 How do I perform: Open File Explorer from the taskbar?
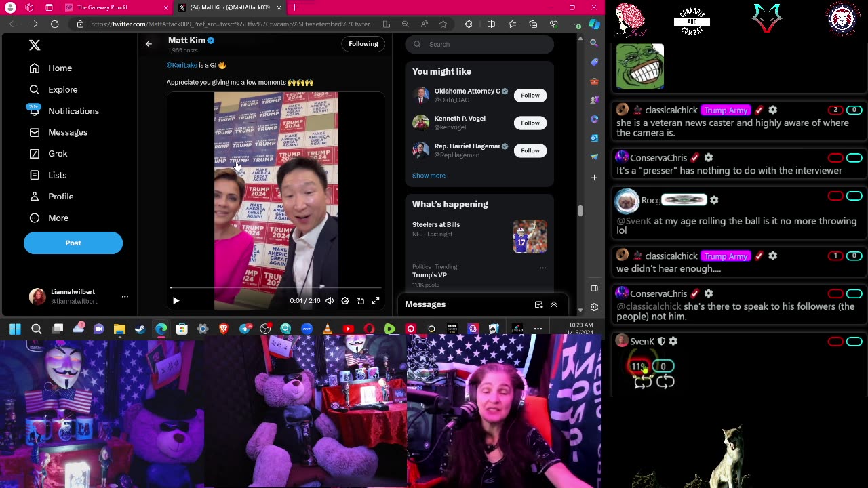[119, 329]
